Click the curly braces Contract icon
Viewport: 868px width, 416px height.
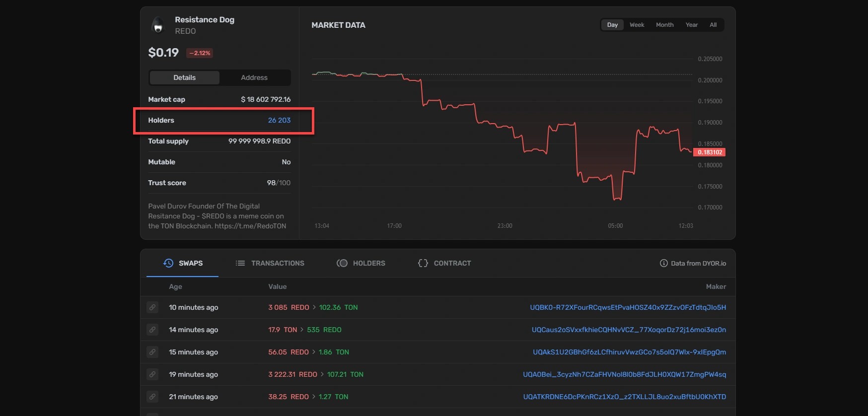[x=423, y=263]
